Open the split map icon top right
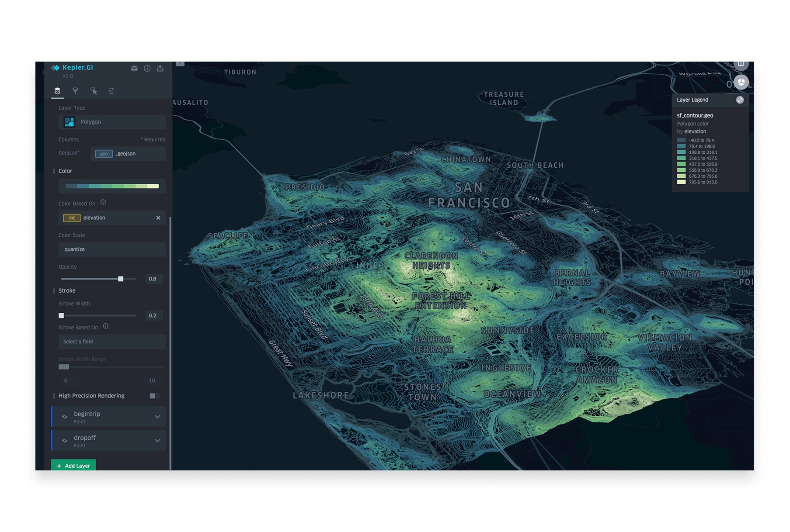The width and height of the screenshot is (790, 532). click(x=742, y=63)
